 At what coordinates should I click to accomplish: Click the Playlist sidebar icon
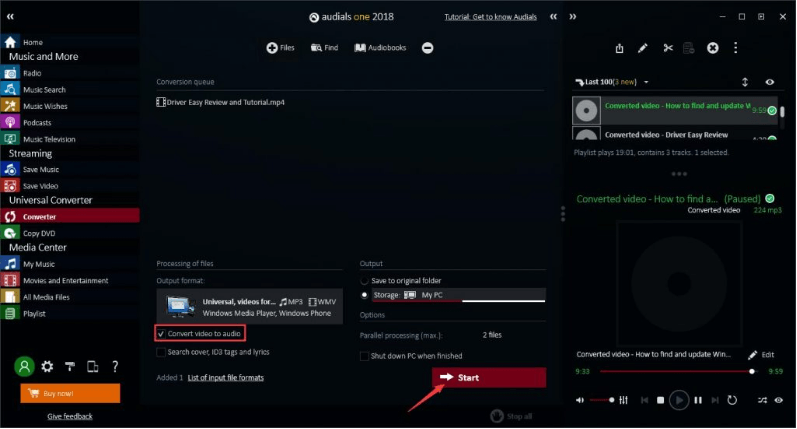(10, 314)
